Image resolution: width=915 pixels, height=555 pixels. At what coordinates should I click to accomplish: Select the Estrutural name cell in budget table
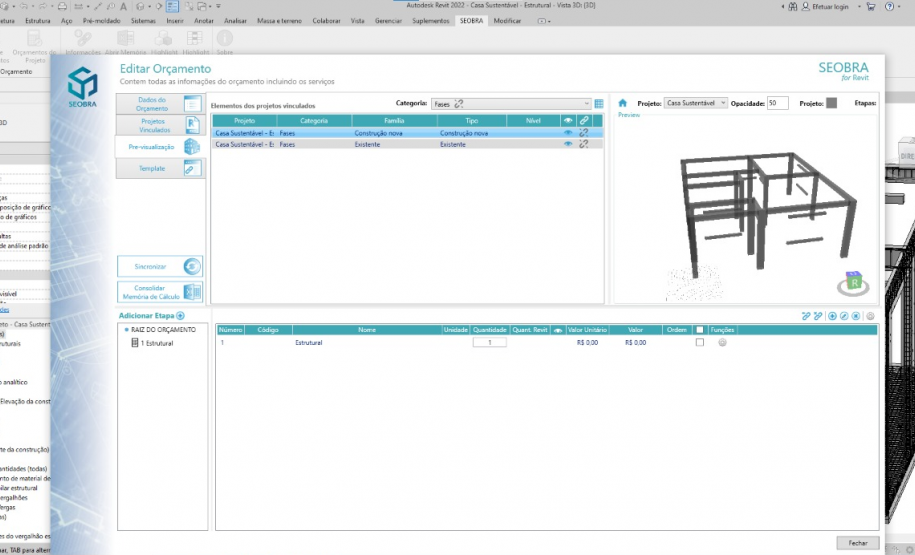(309, 343)
